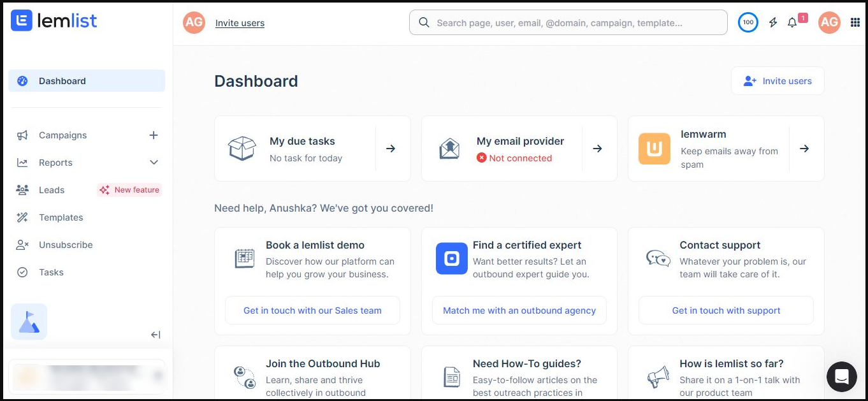Click the AG avatar beside Invite users
The width and height of the screenshot is (868, 401).
pyautogui.click(x=194, y=23)
